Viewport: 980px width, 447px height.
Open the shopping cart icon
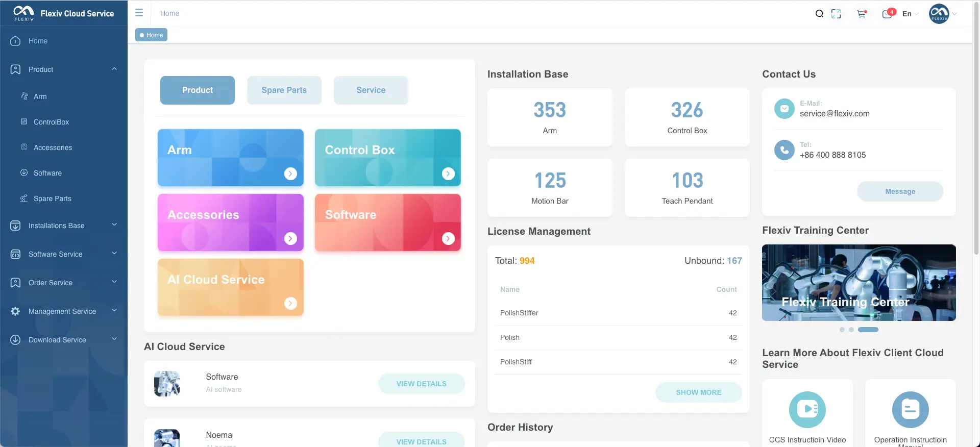click(862, 14)
